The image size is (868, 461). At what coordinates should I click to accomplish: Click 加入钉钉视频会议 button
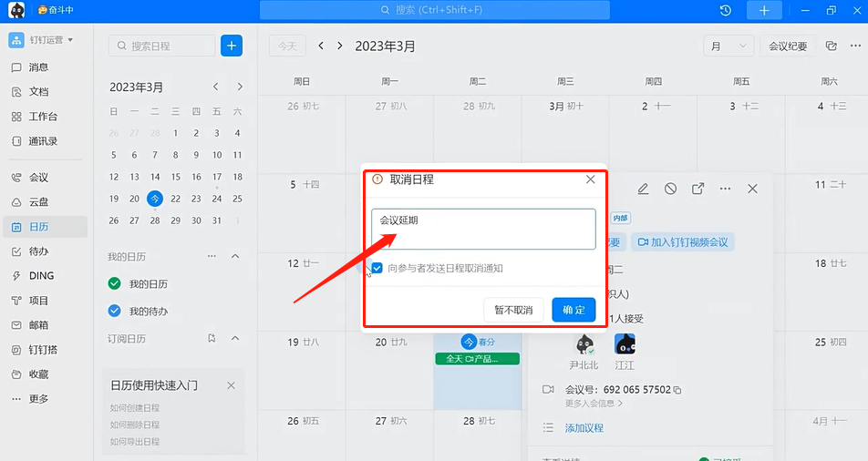pos(683,242)
